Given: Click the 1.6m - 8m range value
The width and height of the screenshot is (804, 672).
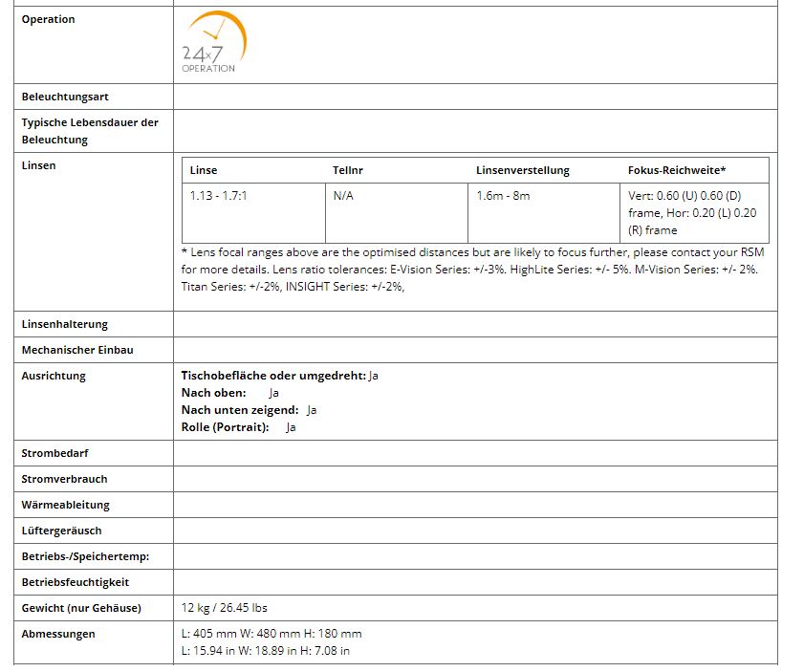Looking at the screenshot, I should (503, 195).
